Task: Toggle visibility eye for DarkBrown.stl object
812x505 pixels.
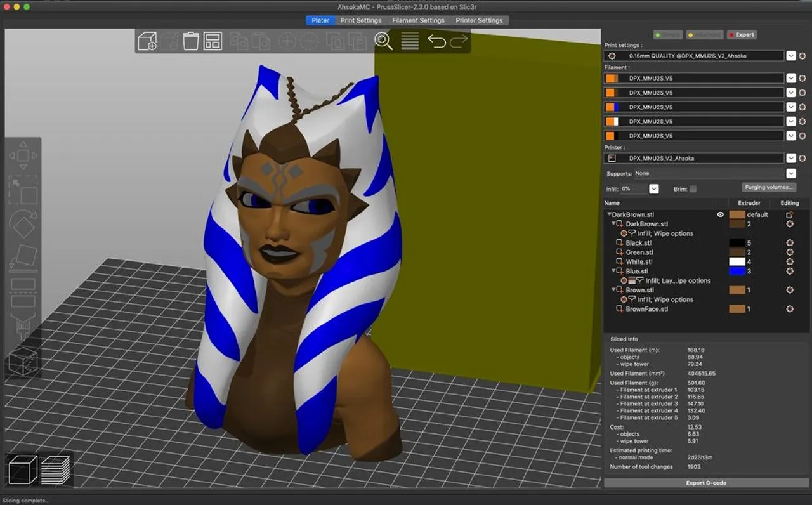Action: click(720, 214)
